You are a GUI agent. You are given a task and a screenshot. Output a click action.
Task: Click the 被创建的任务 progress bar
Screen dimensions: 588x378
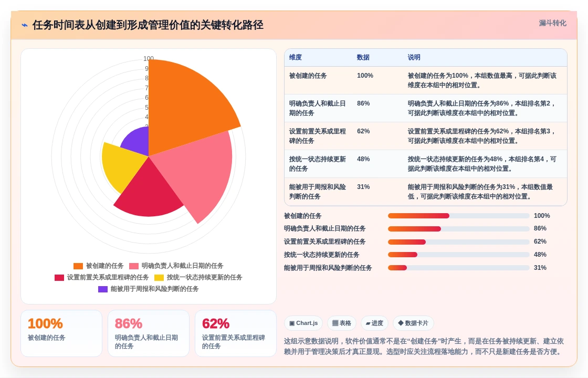(459, 216)
